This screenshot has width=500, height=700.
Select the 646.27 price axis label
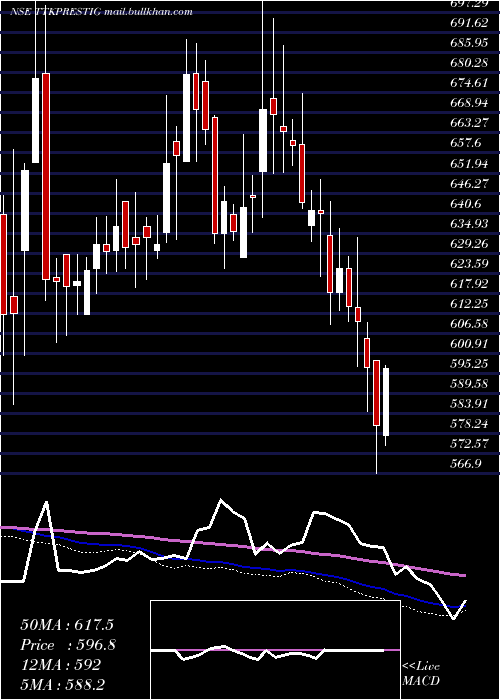point(469,183)
